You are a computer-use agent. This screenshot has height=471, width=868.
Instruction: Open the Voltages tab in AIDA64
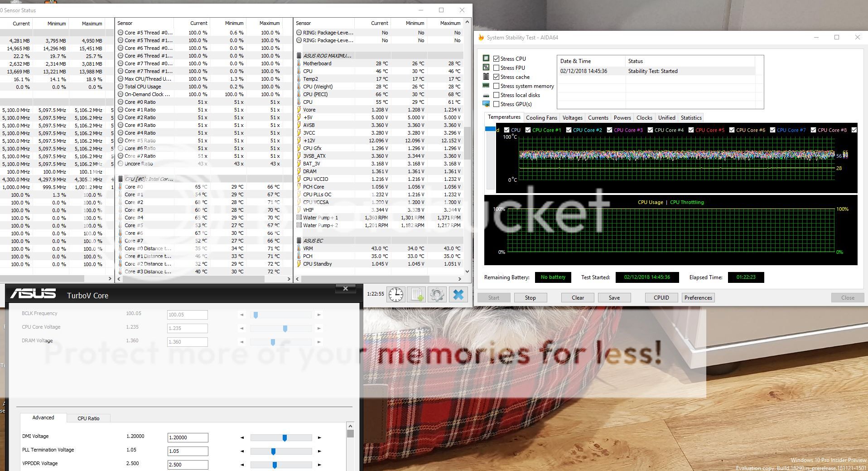tap(573, 118)
